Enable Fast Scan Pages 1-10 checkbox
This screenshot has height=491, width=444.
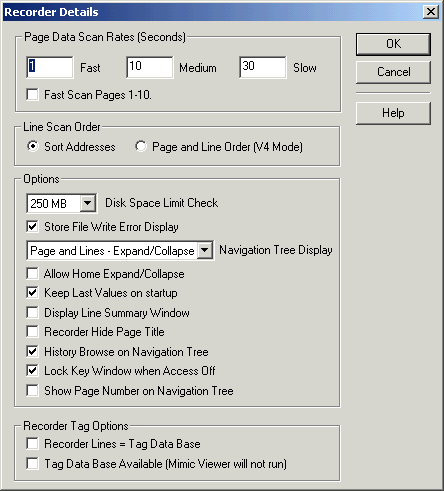pyautogui.click(x=32, y=94)
